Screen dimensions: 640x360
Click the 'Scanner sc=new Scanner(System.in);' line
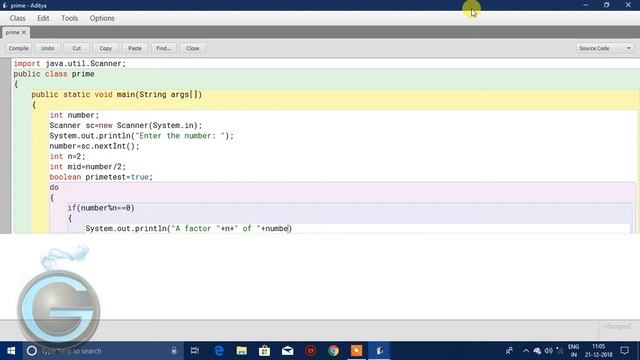coord(126,125)
